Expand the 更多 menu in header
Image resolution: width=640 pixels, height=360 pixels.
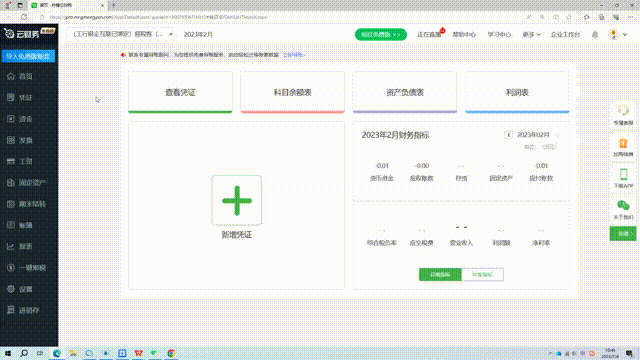531,35
